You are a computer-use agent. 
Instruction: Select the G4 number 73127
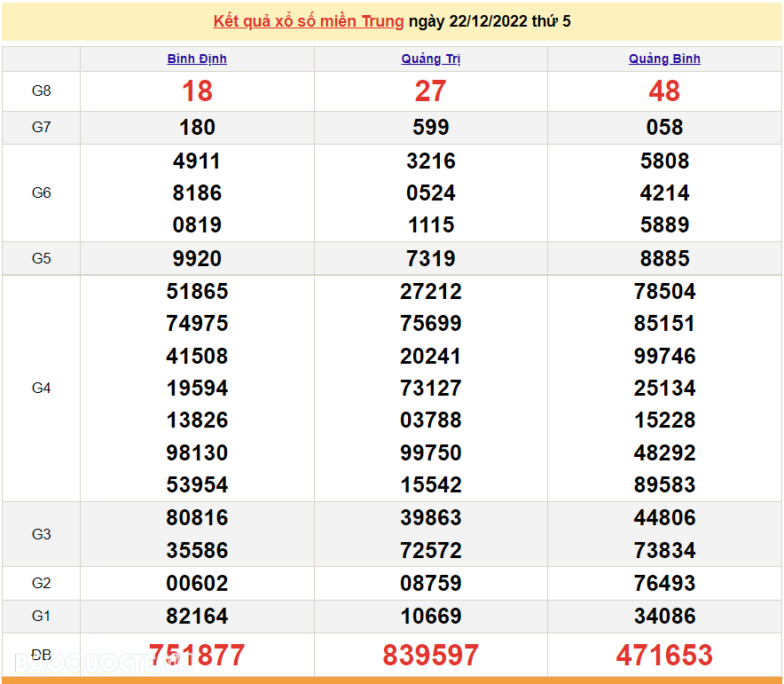point(430,389)
